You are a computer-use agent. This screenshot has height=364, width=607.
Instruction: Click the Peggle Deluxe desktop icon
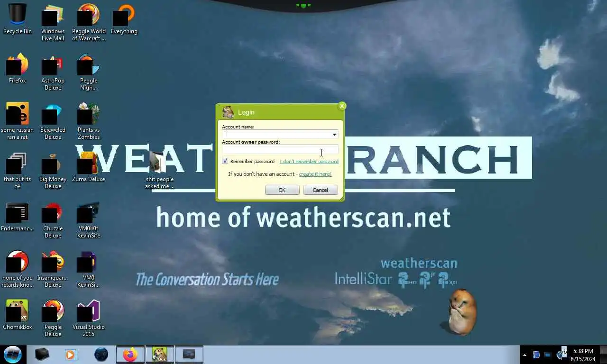[x=53, y=318]
